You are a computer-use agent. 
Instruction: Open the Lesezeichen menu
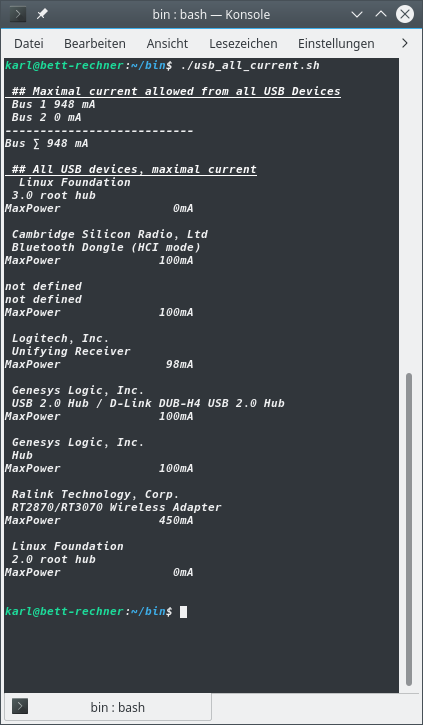coord(243,43)
